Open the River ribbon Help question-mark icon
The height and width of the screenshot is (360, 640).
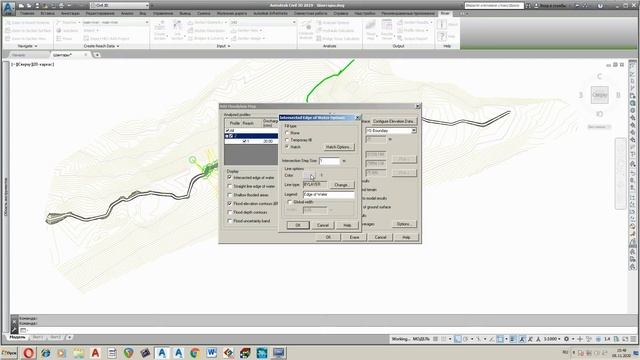(x=442, y=36)
